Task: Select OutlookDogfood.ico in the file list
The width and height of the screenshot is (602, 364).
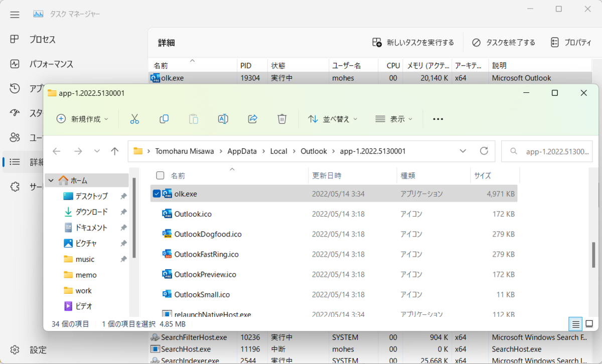Action: click(334, 234)
